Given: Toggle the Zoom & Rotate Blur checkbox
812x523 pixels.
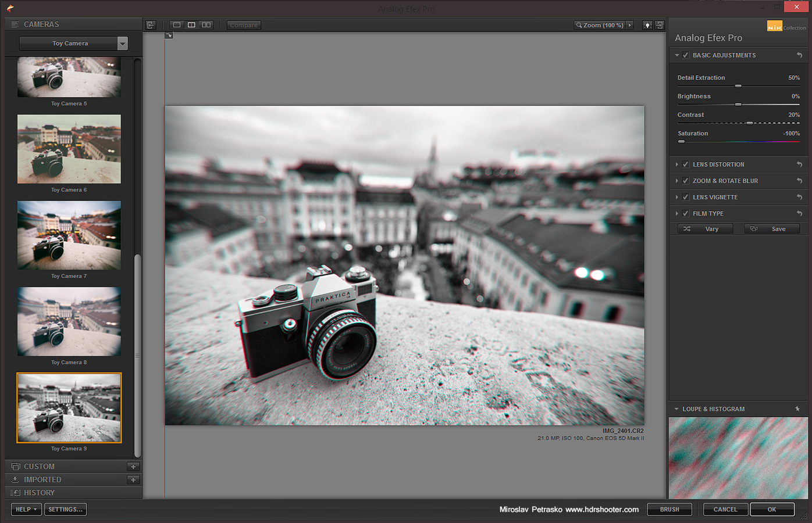Looking at the screenshot, I should click(x=686, y=181).
